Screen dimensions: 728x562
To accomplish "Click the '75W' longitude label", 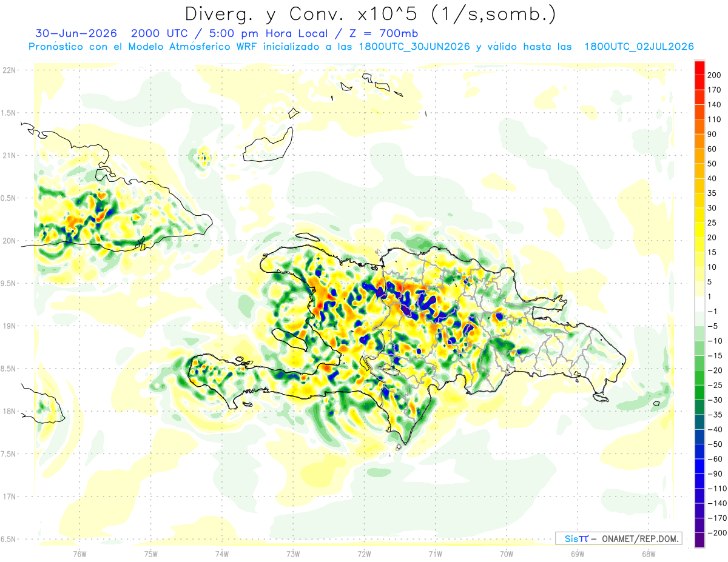I will [151, 554].
